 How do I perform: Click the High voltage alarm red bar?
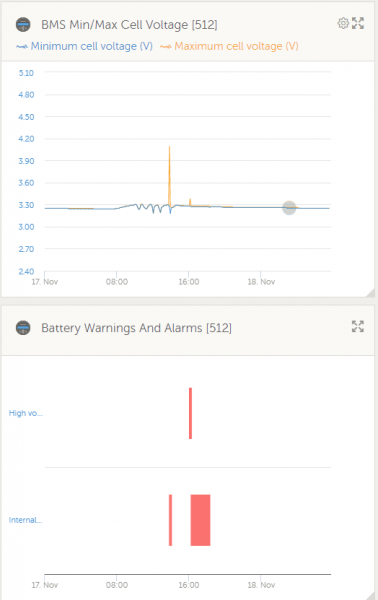pos(191,413)
